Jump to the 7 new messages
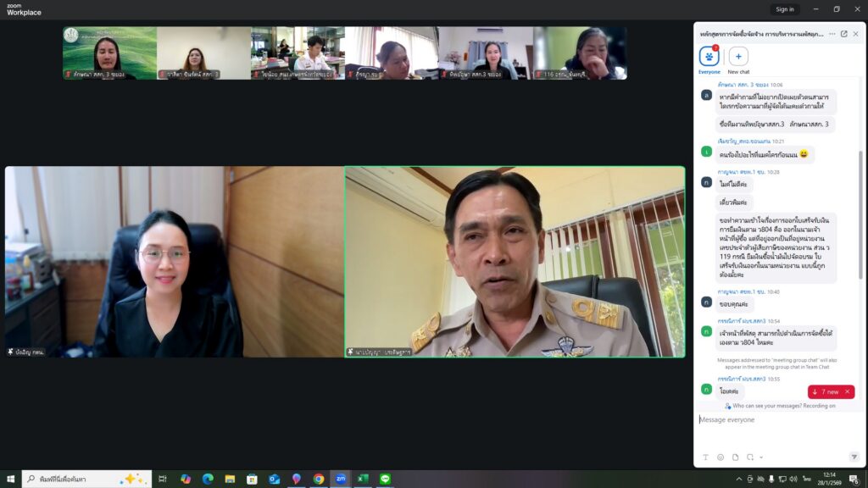 tap(825, 392)
